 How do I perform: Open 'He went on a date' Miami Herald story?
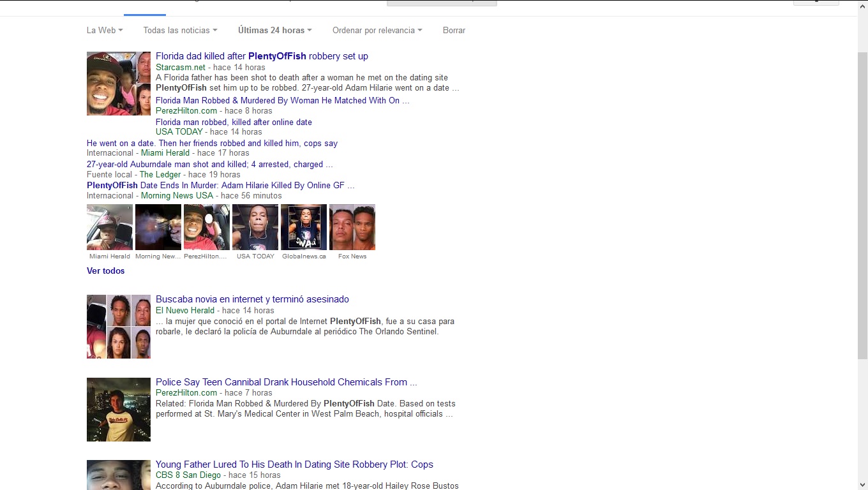(212, 143)
